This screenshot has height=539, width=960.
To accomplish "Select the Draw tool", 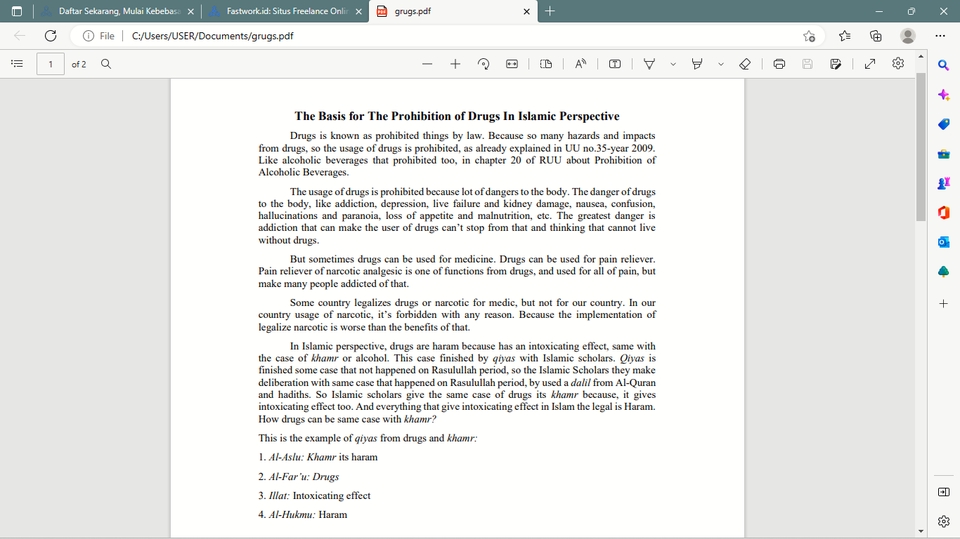I will click(650, 64).
